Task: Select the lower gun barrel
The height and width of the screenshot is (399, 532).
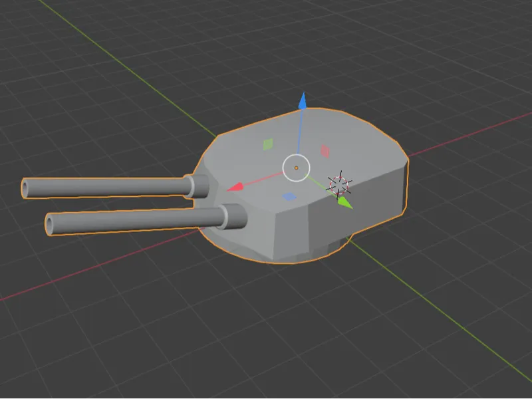Action: tap(136, 221)
